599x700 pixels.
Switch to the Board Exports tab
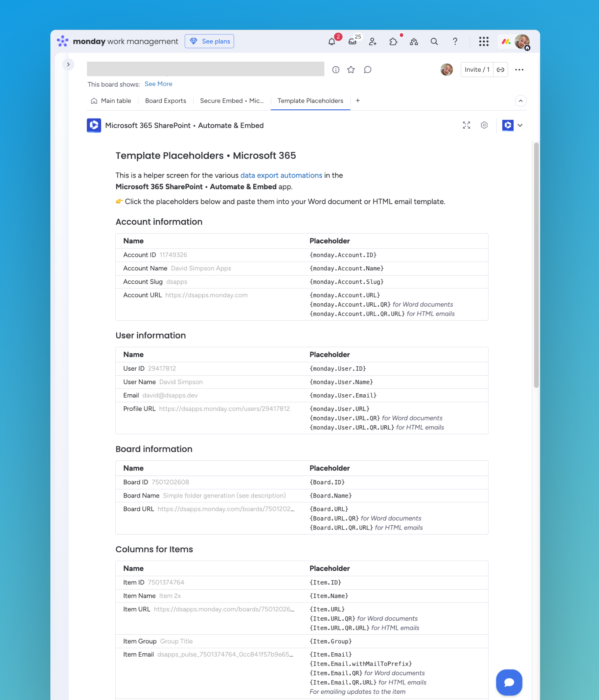tap(165, 101)
